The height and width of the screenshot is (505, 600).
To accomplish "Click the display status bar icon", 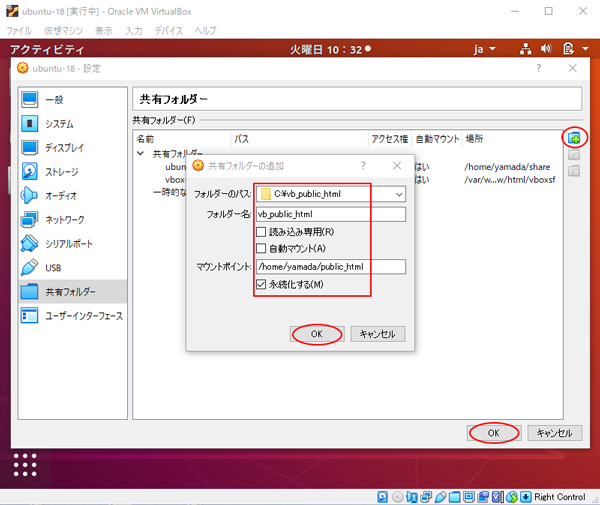I will pos(469,497).
